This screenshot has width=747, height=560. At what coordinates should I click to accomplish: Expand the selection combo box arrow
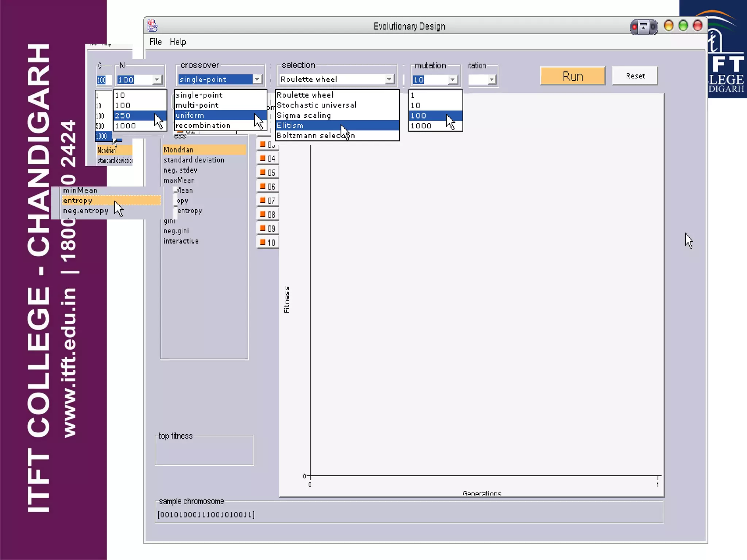[x=390, y=79]
